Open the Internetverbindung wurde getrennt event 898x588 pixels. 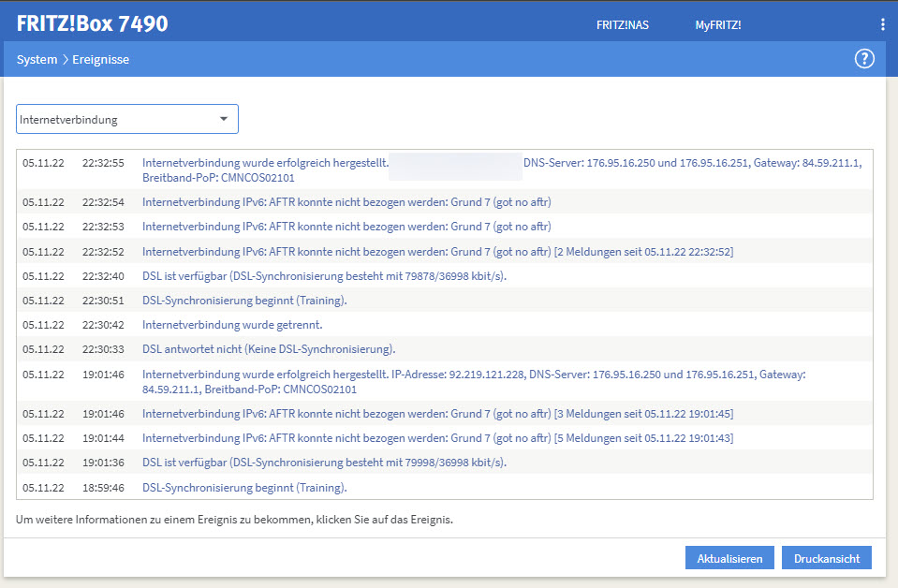click(445, 325)
